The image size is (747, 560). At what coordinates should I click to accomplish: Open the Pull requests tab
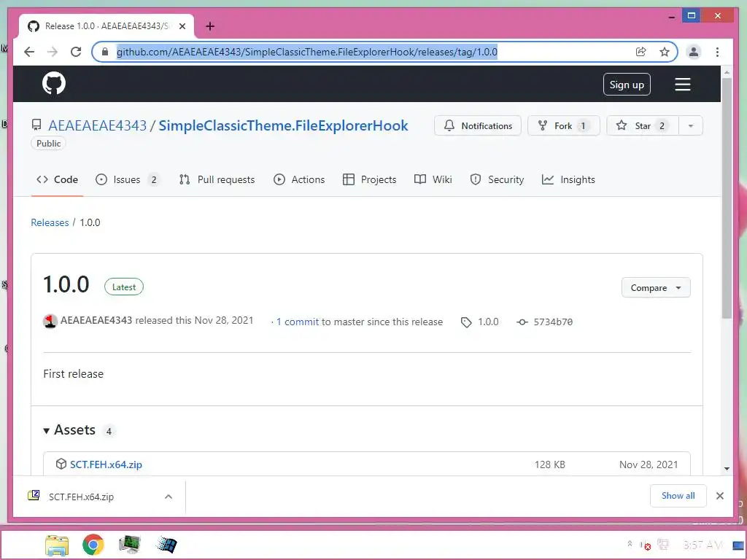click(x=217, y=179)
